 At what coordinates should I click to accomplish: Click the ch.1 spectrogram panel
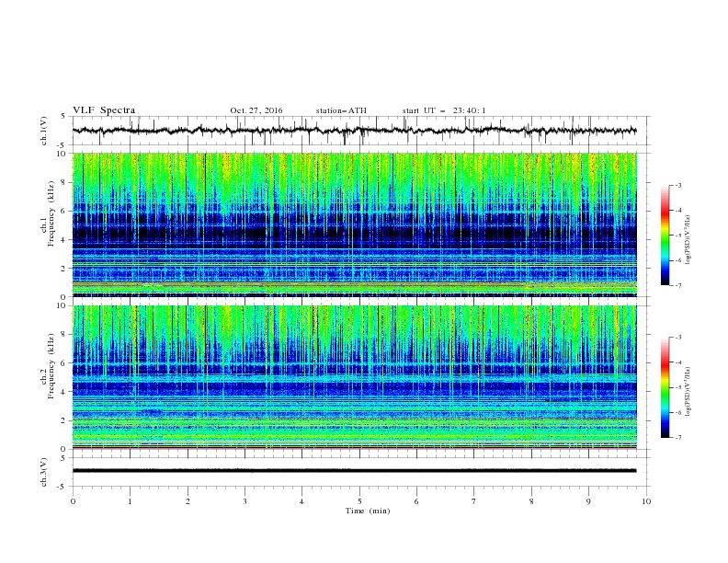point(354,224)
